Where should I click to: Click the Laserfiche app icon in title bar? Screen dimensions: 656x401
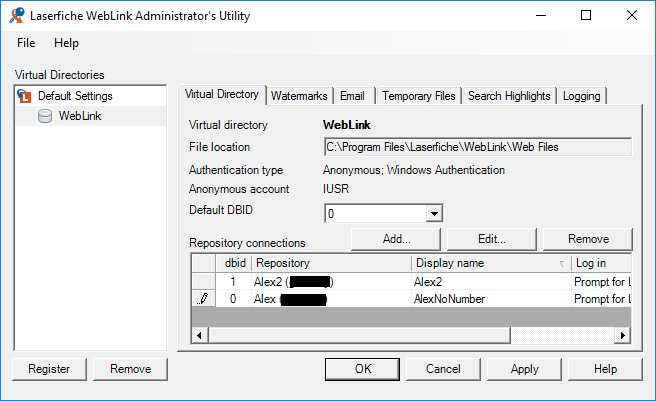click(x=17, y=15)
